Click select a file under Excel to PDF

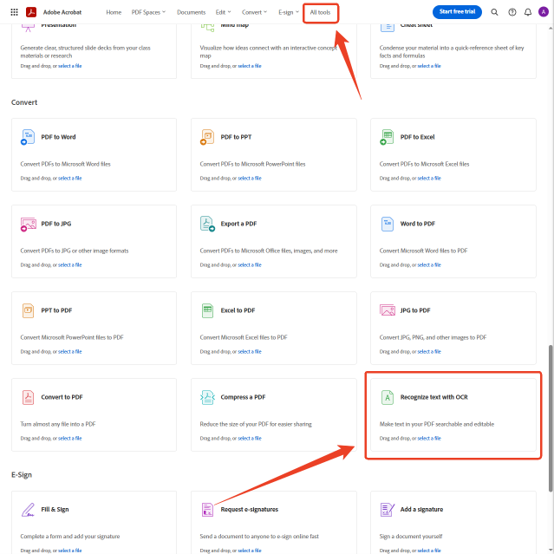(x=249, y=352)
